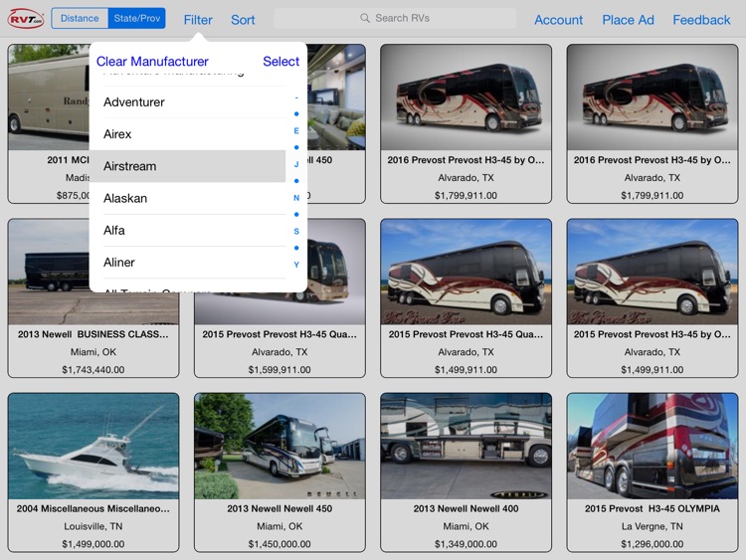Choose Airex manufacturer

click(188, 134)
